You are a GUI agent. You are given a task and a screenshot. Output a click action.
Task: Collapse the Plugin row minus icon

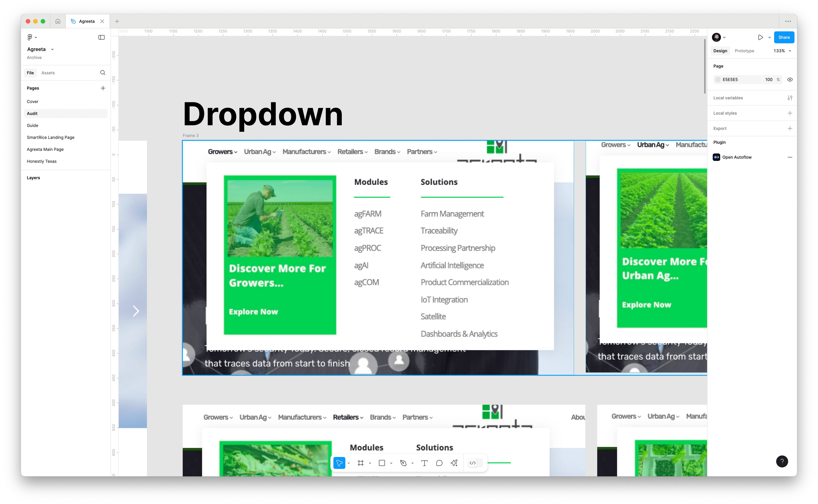(790, 157)
